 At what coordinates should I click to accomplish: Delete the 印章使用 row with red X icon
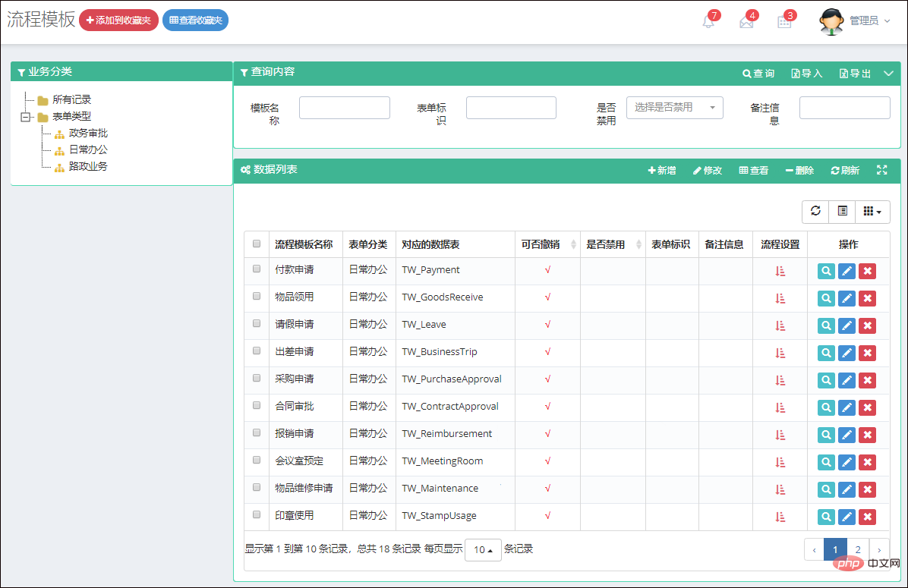(x=868, y=517)
